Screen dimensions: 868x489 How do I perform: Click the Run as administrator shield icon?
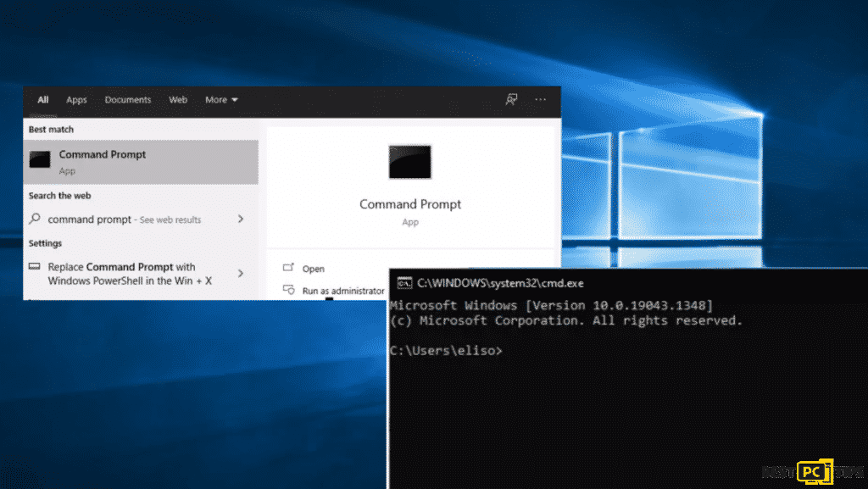point(288,290)
